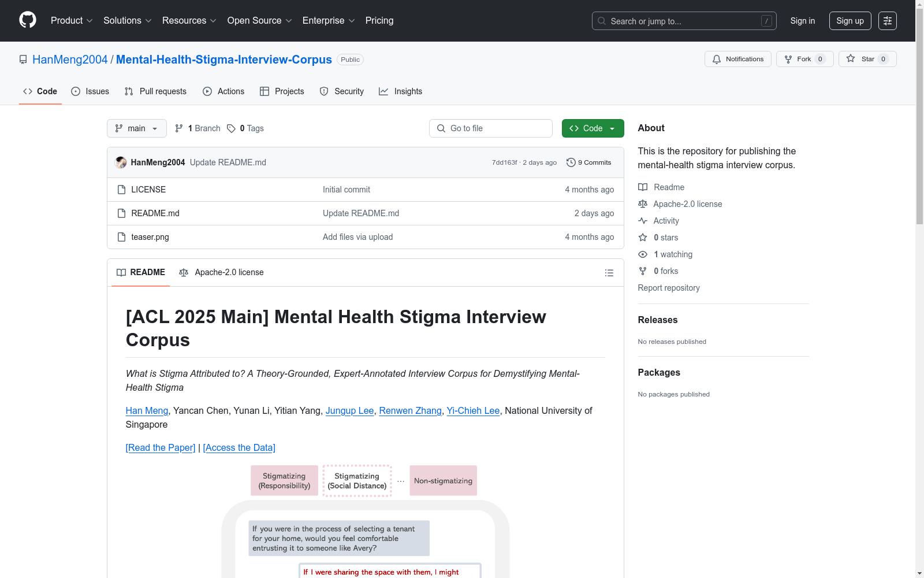The width and height of the screenshot is (924, 578).
Task: Click the Notifications bell button
Action: click(x=738, y=59)
